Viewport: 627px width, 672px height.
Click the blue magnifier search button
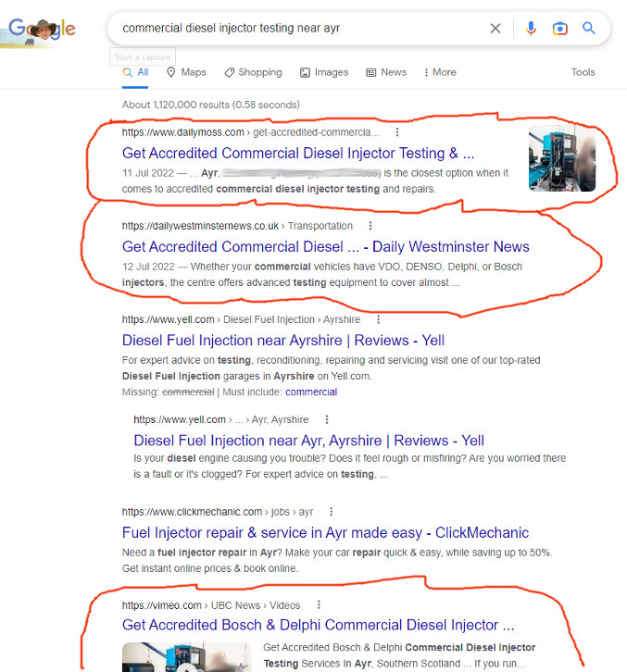pyautogui.click(x=588, y=29)
